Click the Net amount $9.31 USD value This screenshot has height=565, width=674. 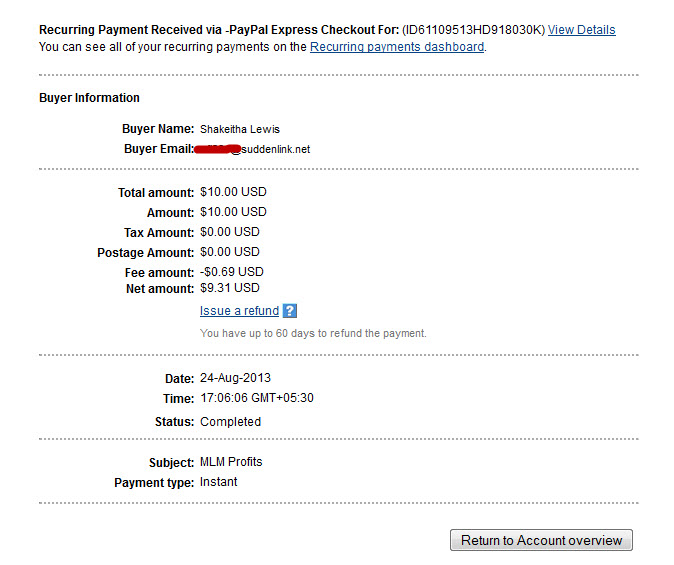coord(230,288)
